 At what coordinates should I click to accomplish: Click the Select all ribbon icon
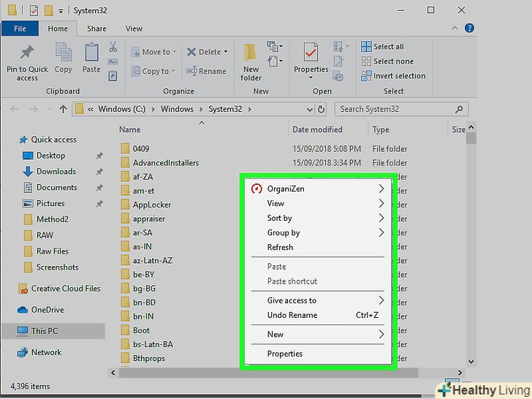pyautogui.click(x=367, y=47)
